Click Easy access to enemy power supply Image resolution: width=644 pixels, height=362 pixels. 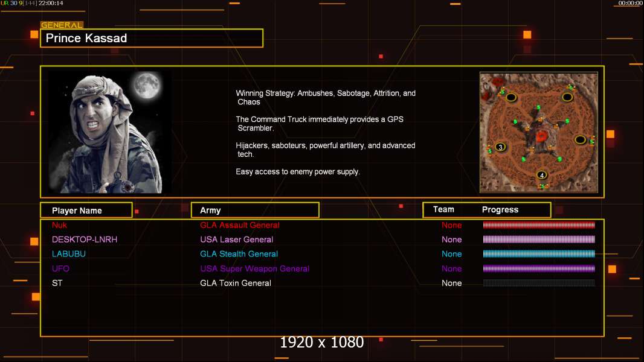point(298,172)
